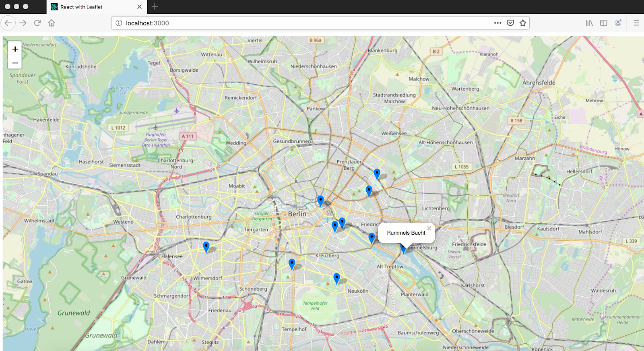Open the Library icon in toolbar
The height and width of the screenshot is (351, 644).
coord(589,23)
